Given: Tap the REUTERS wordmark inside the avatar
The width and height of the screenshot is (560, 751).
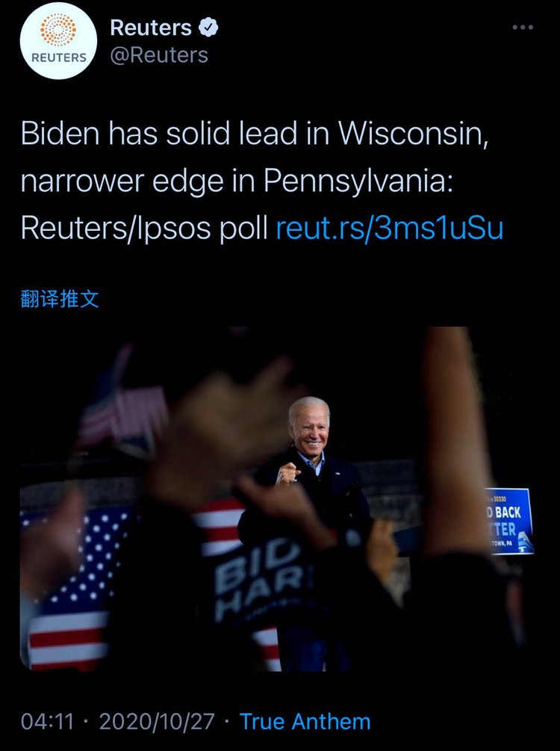Looking at the screenshot, I should (x=58, y=58).
